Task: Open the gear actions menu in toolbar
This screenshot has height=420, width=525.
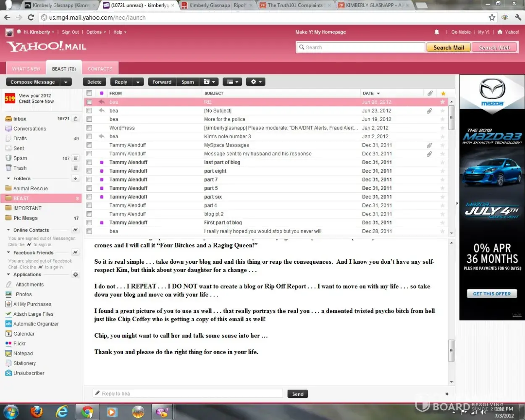Action: click(x=256, y=82)
